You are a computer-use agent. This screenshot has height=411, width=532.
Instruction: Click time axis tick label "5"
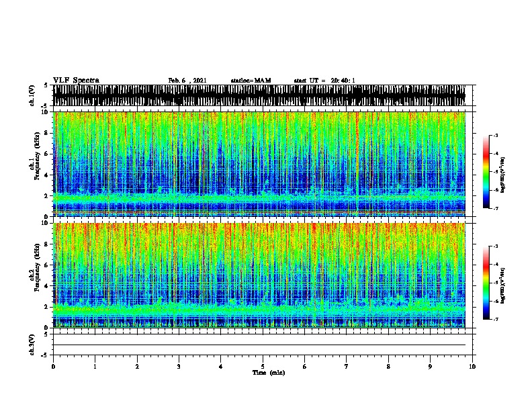click(263, 367)
